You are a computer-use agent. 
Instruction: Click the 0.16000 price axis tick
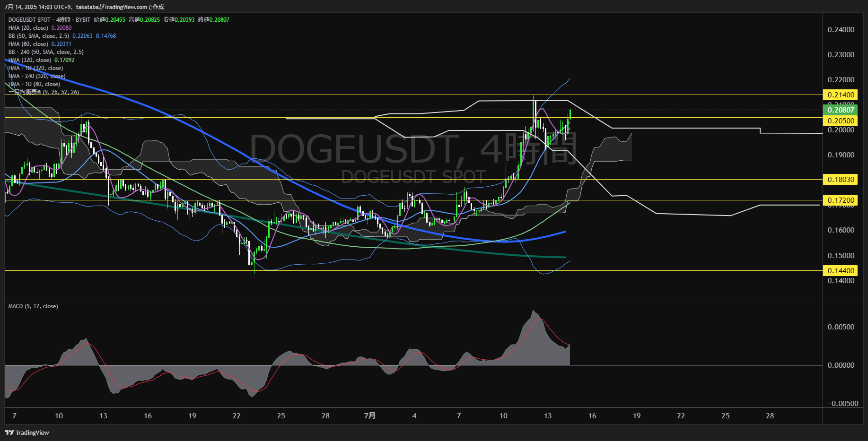click(841, 230)
